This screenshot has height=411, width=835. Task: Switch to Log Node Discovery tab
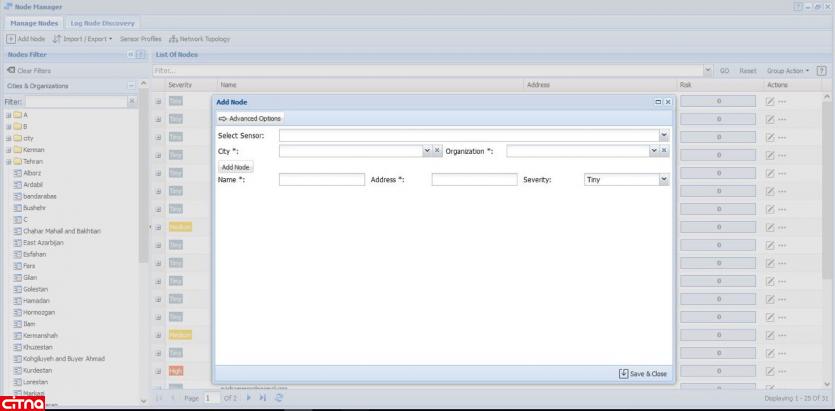[104, 23]
